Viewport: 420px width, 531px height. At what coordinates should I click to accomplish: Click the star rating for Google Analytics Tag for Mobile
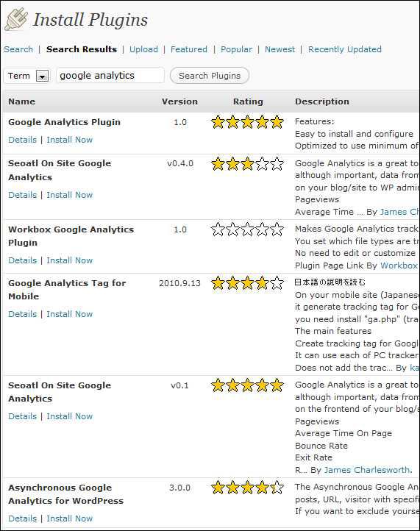coord(247,283)
